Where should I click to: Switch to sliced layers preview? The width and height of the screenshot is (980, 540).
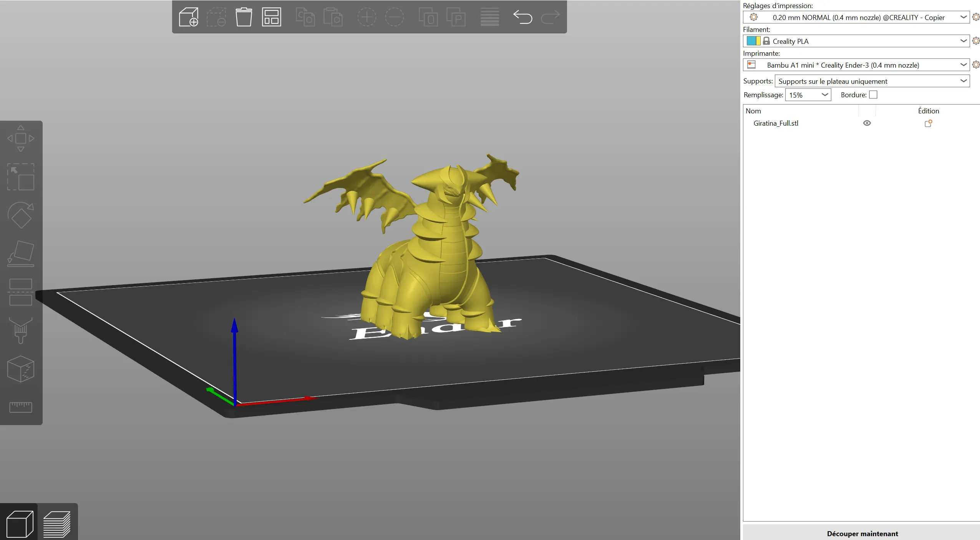tap(57, 523)
